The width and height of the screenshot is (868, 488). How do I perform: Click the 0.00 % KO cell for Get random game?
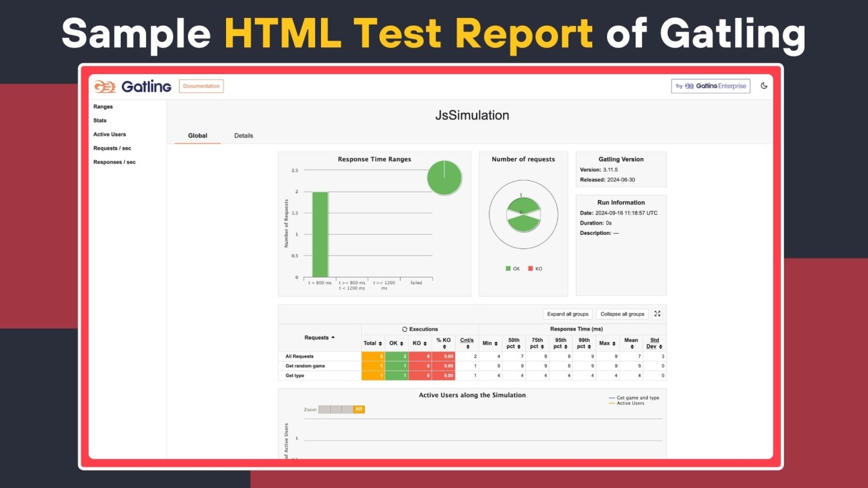tap(444, 366)
